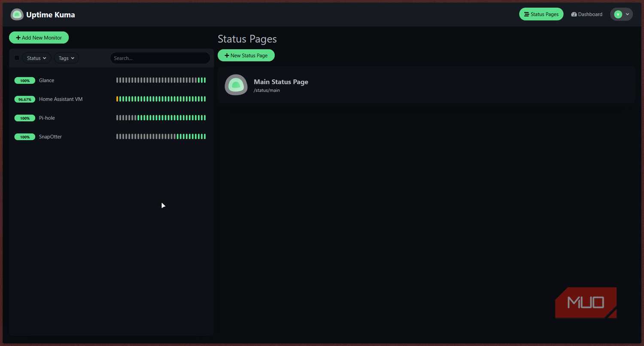Open the Main Status Page entry
The width and height of the screenshot is (644, 346).
click(426, 85)
